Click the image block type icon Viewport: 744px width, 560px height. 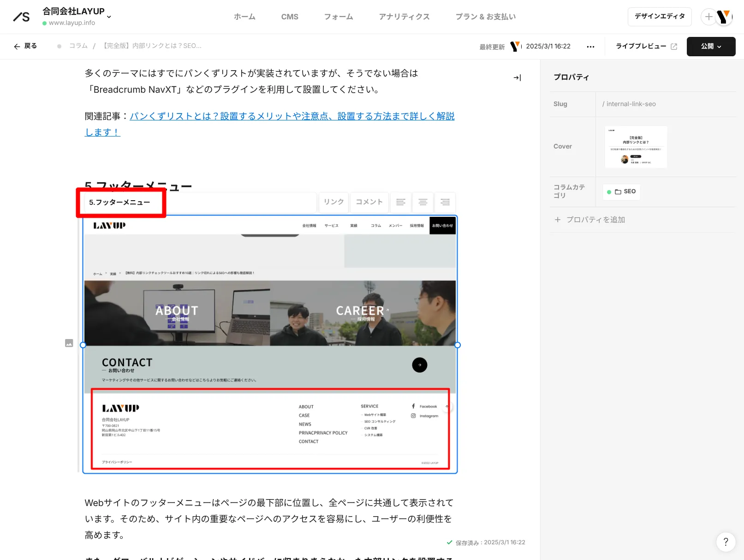(x=69, y=343)
